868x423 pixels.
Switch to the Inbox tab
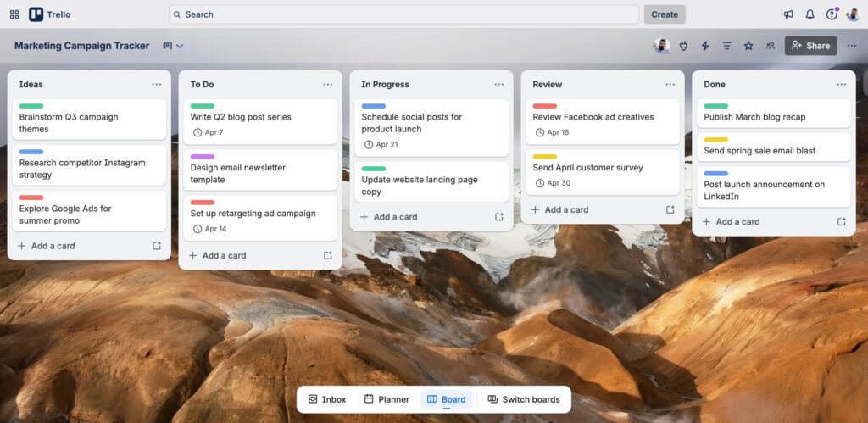(x=327, y=399)
